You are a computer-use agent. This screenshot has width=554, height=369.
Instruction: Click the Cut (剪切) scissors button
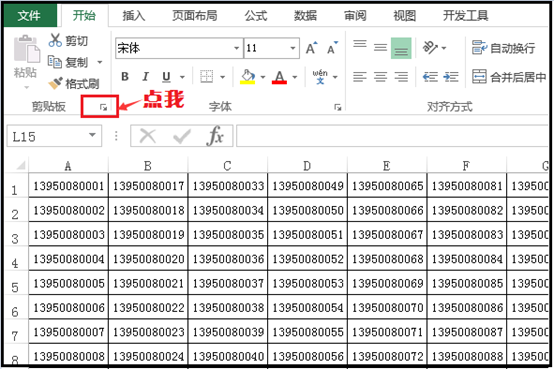pos(68,41)
